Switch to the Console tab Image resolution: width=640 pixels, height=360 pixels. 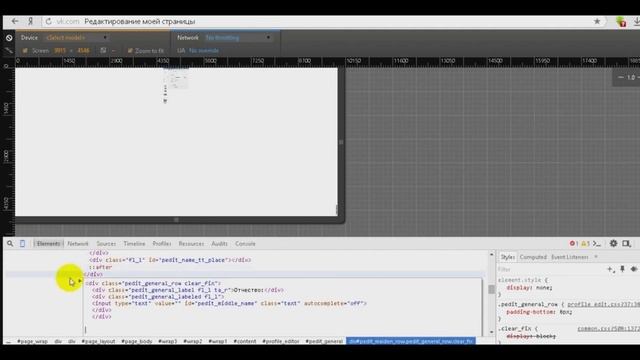245,244
